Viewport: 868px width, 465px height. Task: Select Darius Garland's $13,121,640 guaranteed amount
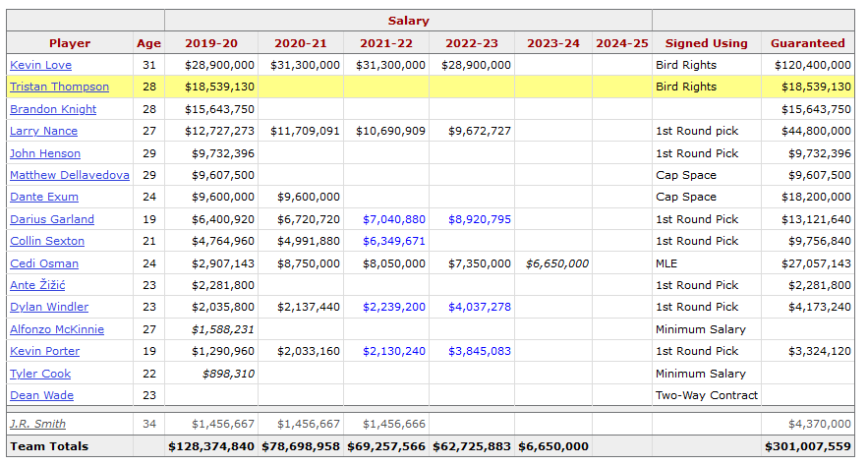[x=816, y=219]
